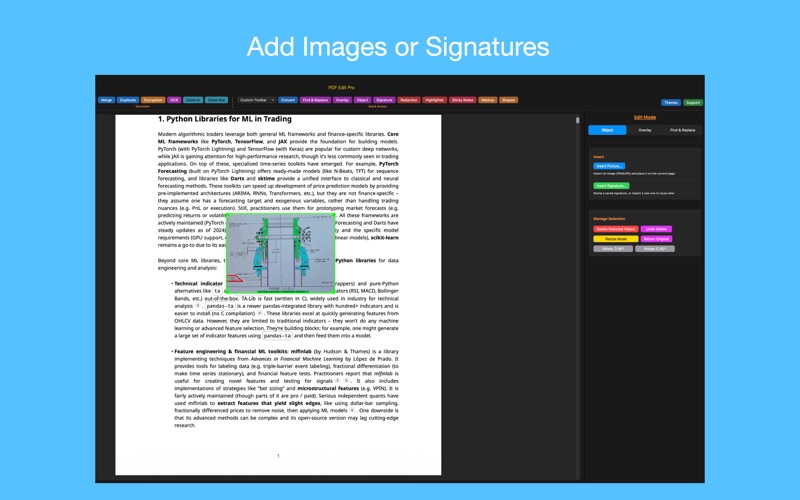Click the Rotate counterclockwise 90° button

613,249
